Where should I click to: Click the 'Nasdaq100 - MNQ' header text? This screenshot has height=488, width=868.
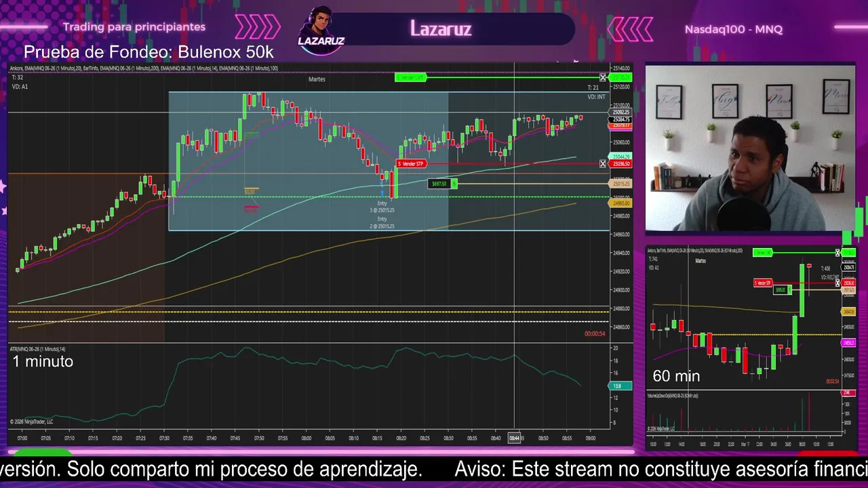tap(734, 29)
